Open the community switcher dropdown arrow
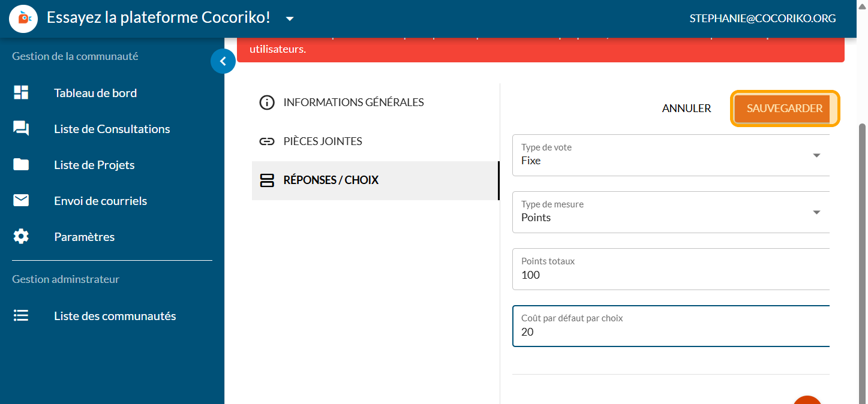The height and width of the screenshot is (404, 868). click(290, 19)
